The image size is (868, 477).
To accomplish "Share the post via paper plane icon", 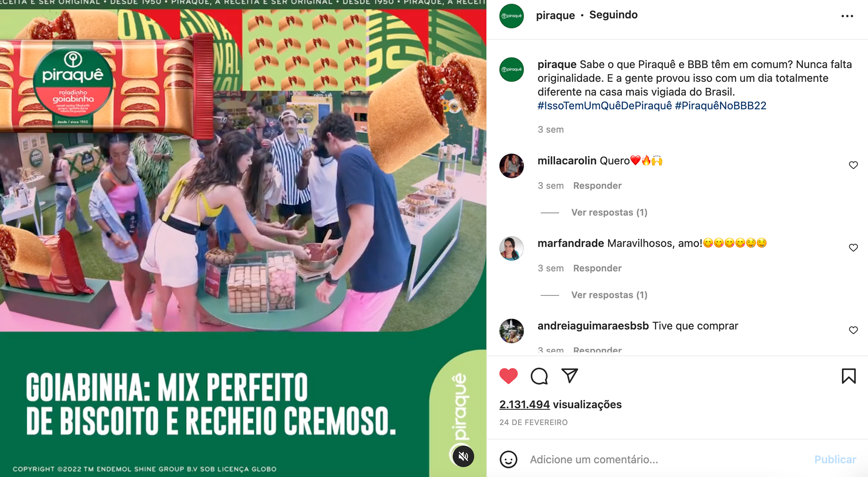I will pos(570,375).
